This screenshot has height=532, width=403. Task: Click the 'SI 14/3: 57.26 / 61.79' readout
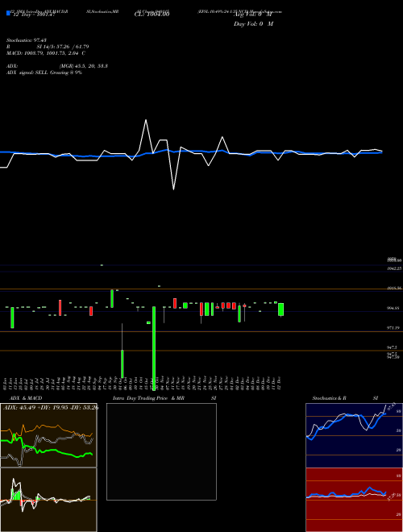click(x=61, y=47)
